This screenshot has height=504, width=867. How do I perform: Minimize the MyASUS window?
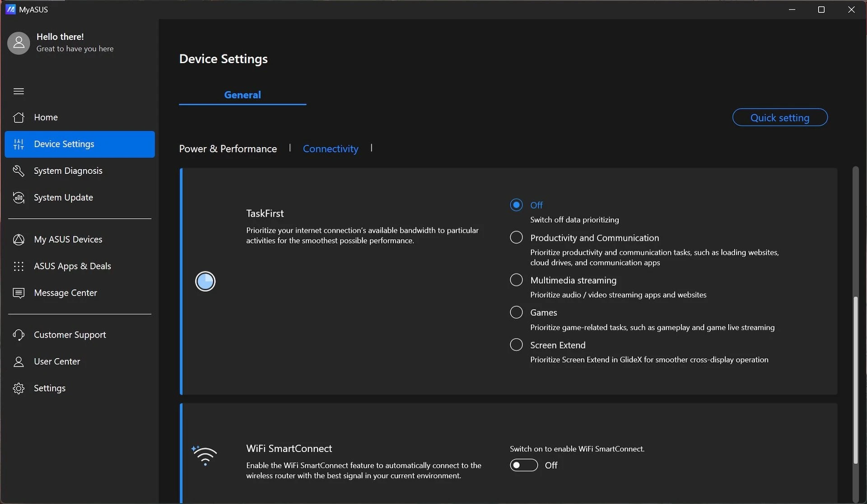(x=792, y=9)
